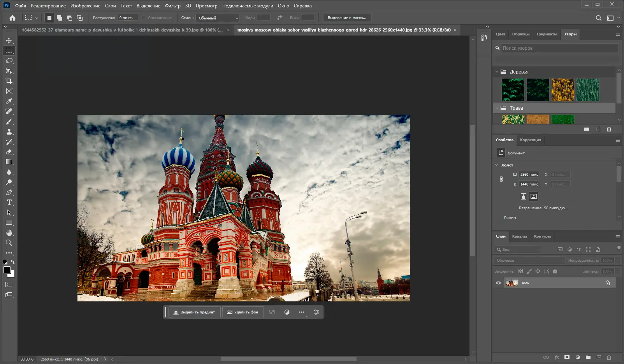
Task: Click the Выделить предмет button
Action: [194, 312]
